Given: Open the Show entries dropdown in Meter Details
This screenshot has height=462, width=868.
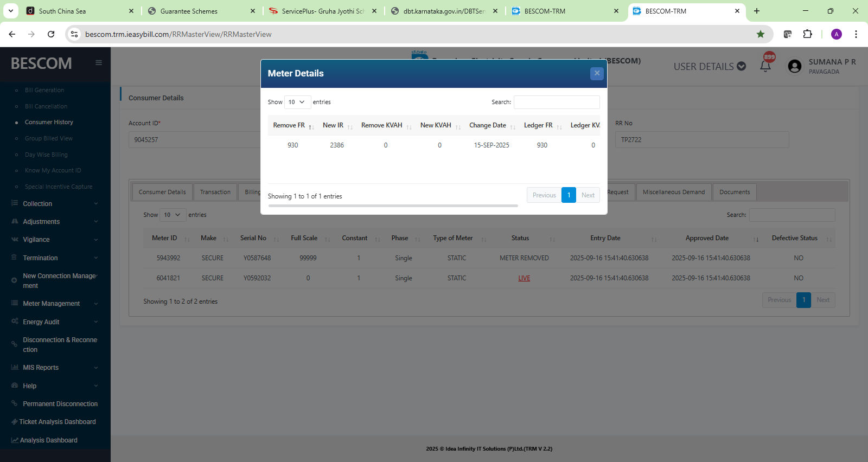Looking at the screenshot, I should [x=297, y=102].
